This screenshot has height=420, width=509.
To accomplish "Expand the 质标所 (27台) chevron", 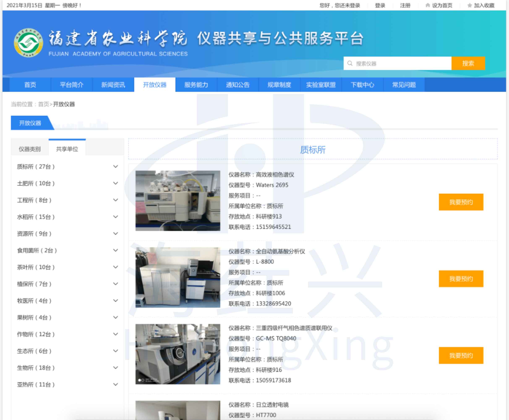I will click(x=116, y=166).
